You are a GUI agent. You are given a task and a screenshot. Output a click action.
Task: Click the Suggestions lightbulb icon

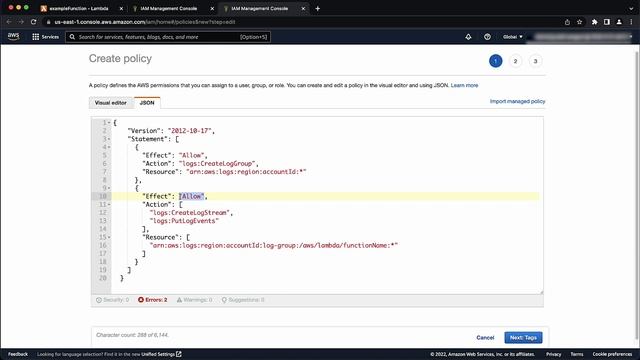pos(224,300)
